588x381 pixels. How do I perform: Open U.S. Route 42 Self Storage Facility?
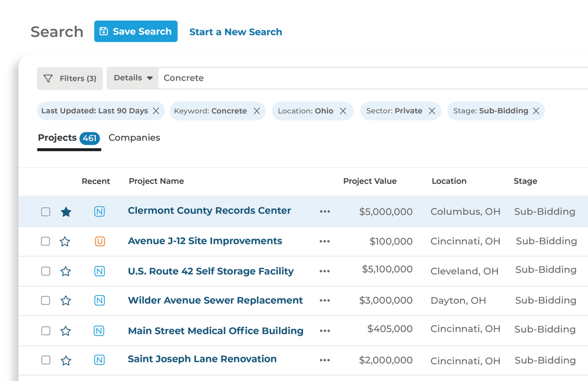211,271
